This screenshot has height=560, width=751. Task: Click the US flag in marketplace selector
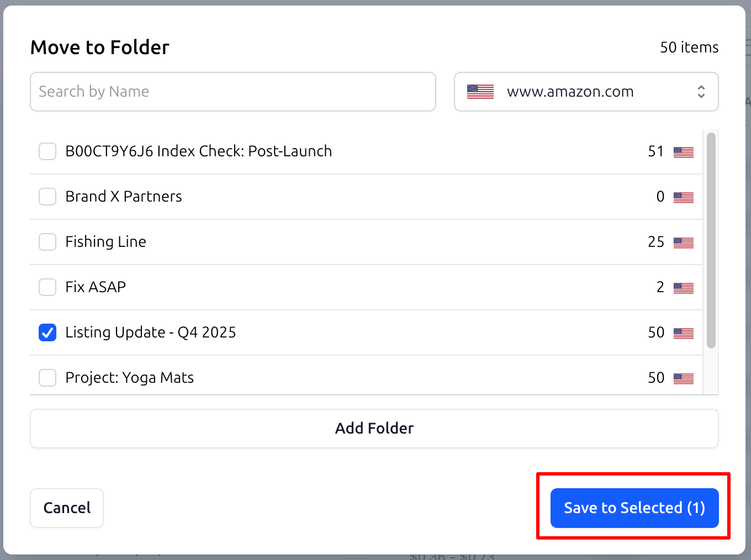click(480, 92)
